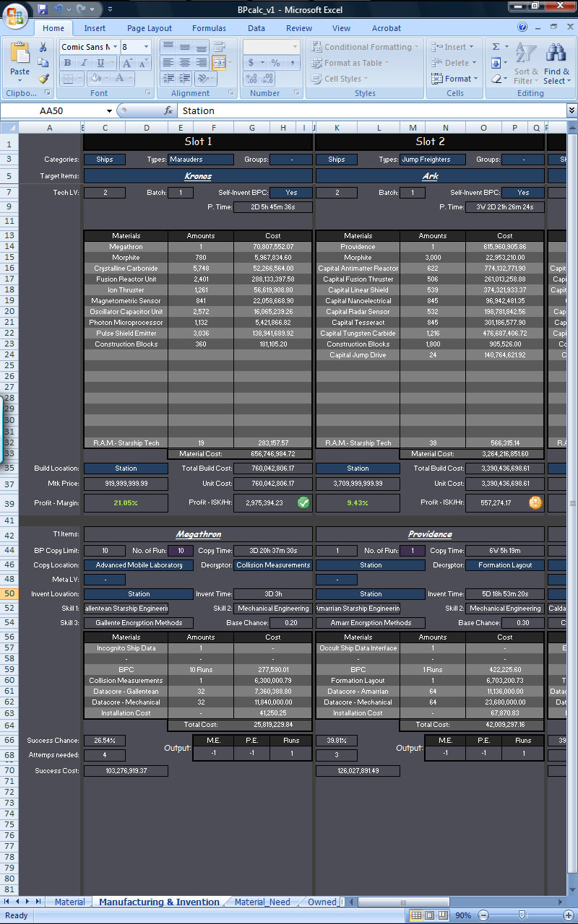578x924 pixels.
Task: Open Conditional Formatting dropdown
Action: coord(366,47)
